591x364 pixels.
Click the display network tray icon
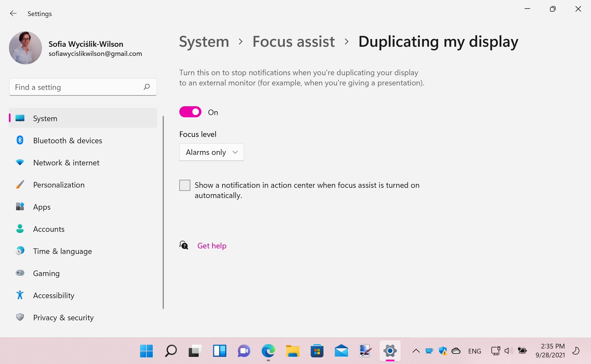496,351
